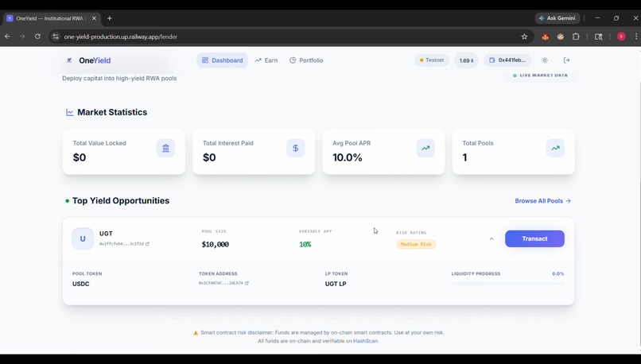The image size is (641, 364).
Task: Click the logout icon
Action: (x=566, y=60)
